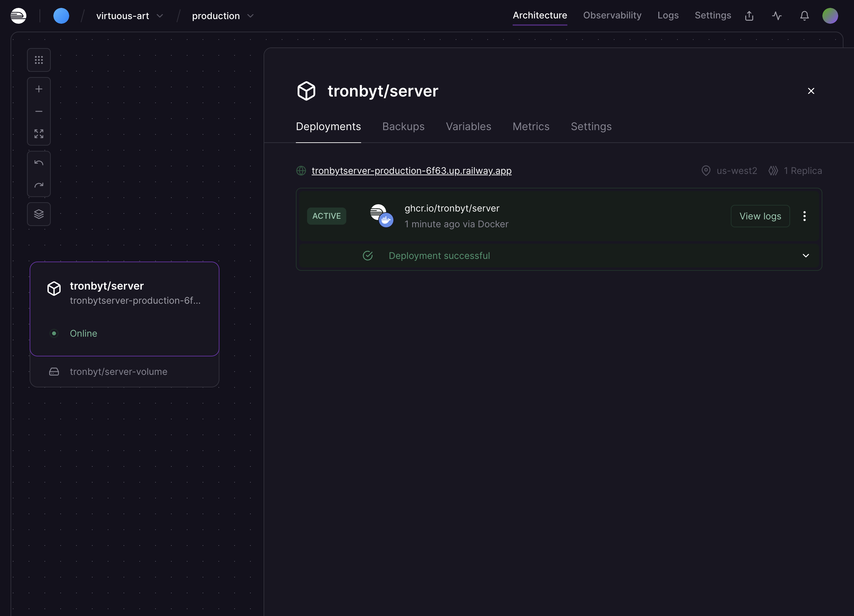The height and width of the screenshot is (616, 854).
Task: Open the top navigation Logs tab
Action: [x=668, y=15]
